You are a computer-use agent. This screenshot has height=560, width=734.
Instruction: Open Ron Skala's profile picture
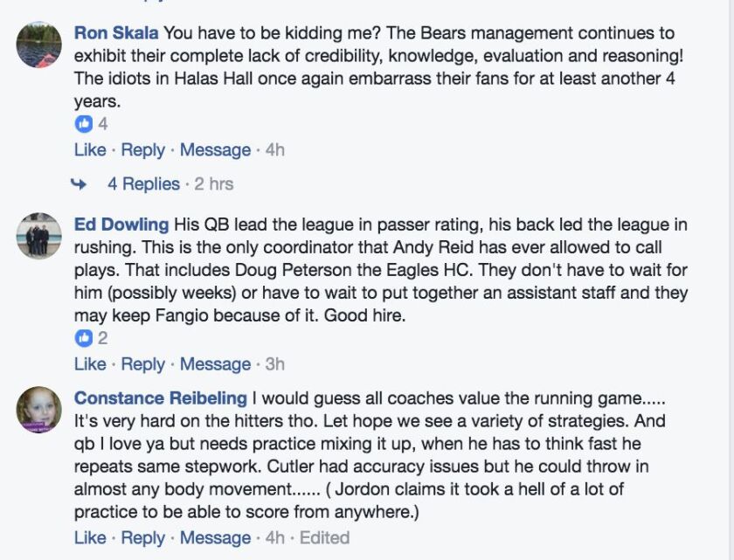point(38,45)
